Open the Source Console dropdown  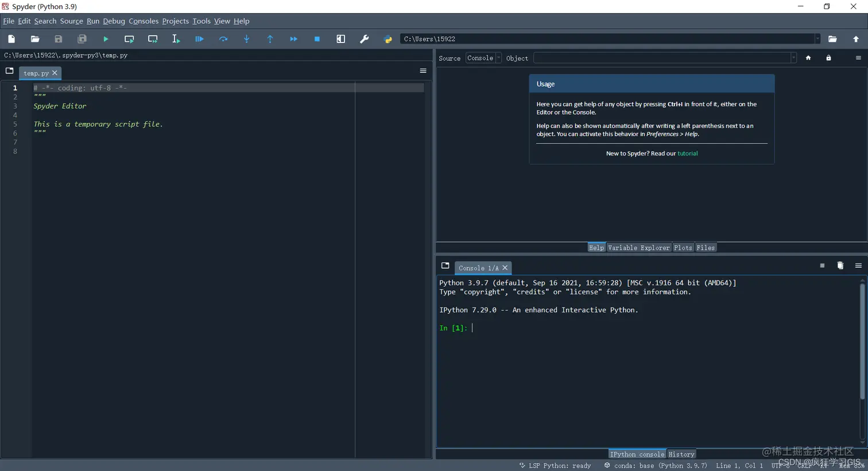point(483,58)
